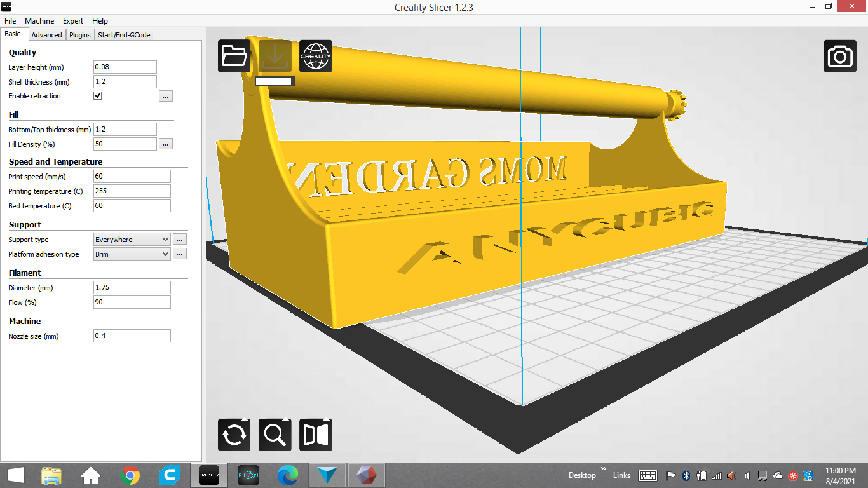Image resolution: width=868 pixels, height=488 pixels.
Task: Click the Home icon in the taskbar
Action: pos(91,475)
